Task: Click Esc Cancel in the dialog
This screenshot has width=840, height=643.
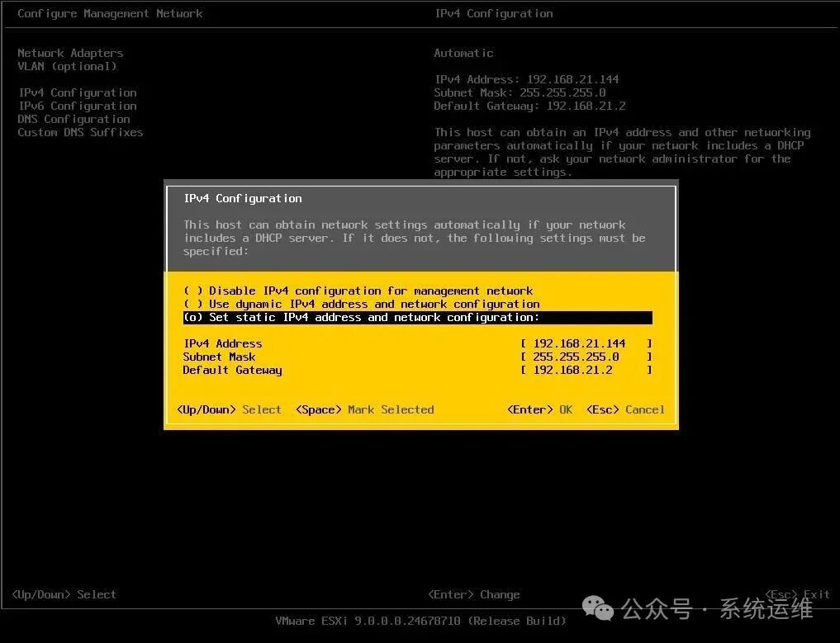Action: pos(626,409)
